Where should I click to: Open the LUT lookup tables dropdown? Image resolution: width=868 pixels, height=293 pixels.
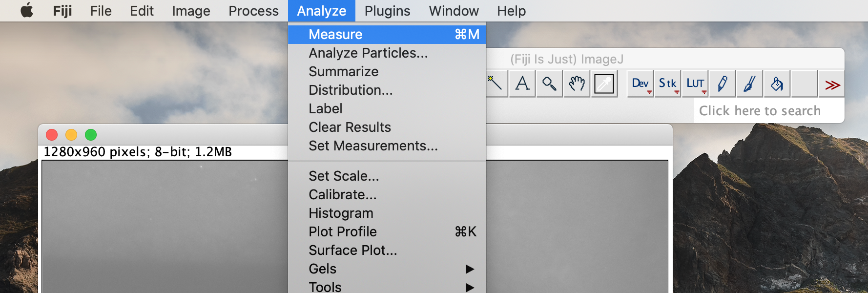click(x=695, y=84)
